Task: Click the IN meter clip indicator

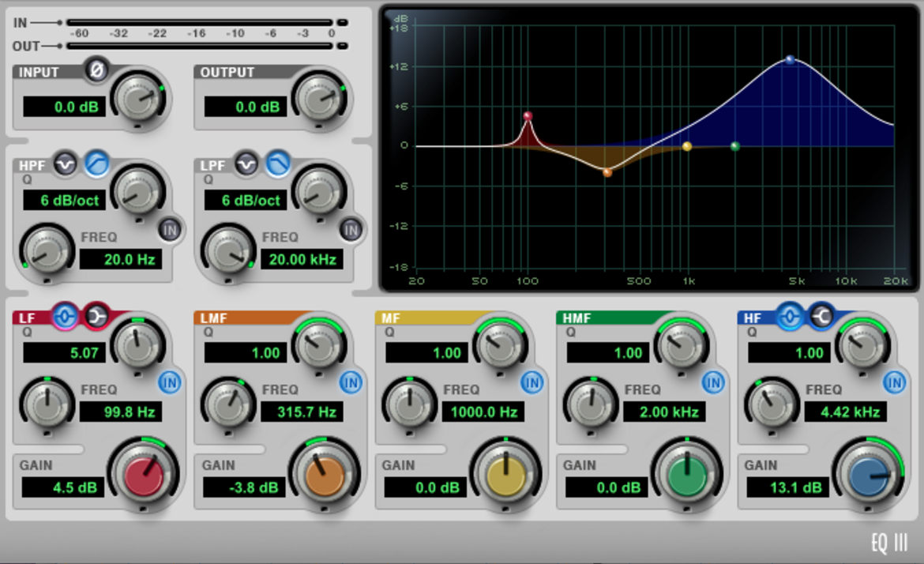Action: (342, 22)
